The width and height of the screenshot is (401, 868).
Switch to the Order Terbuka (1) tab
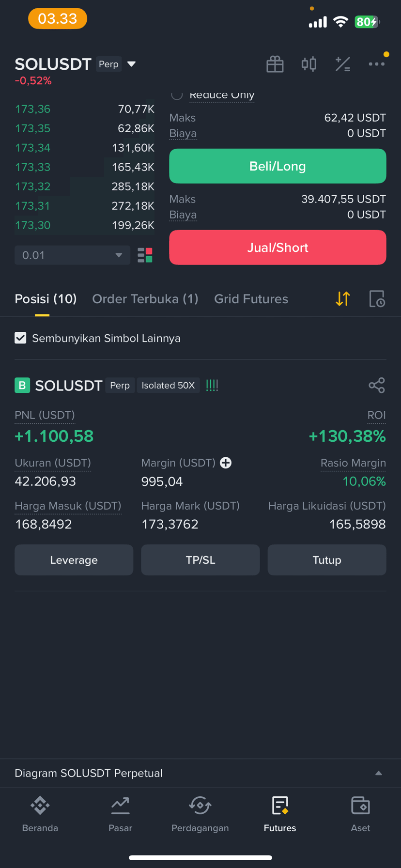pos(145,299)
